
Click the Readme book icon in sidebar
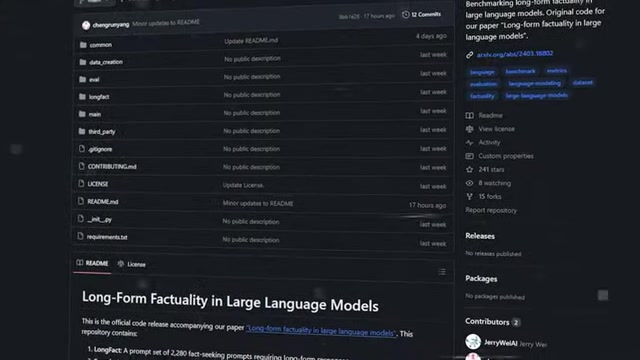pyautogui.click(x=470, y=116)
